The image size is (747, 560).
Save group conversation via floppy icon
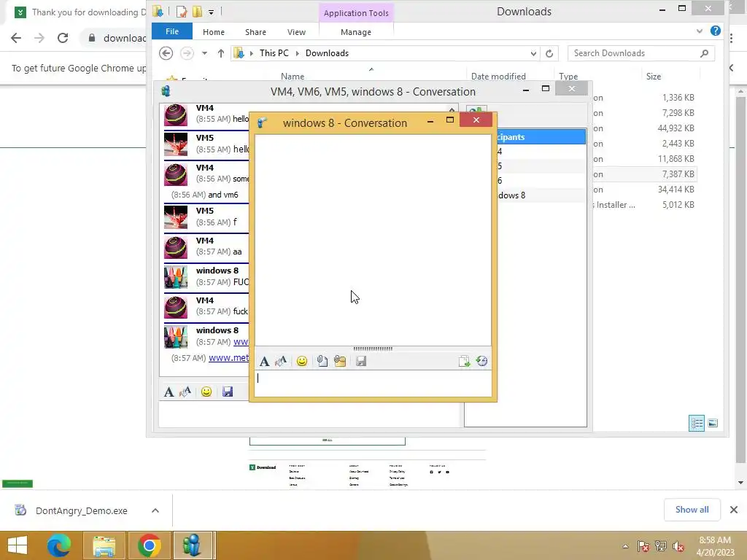coord(228,392)
